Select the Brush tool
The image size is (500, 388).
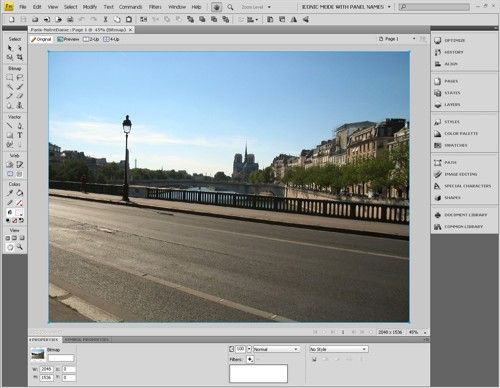20,87
